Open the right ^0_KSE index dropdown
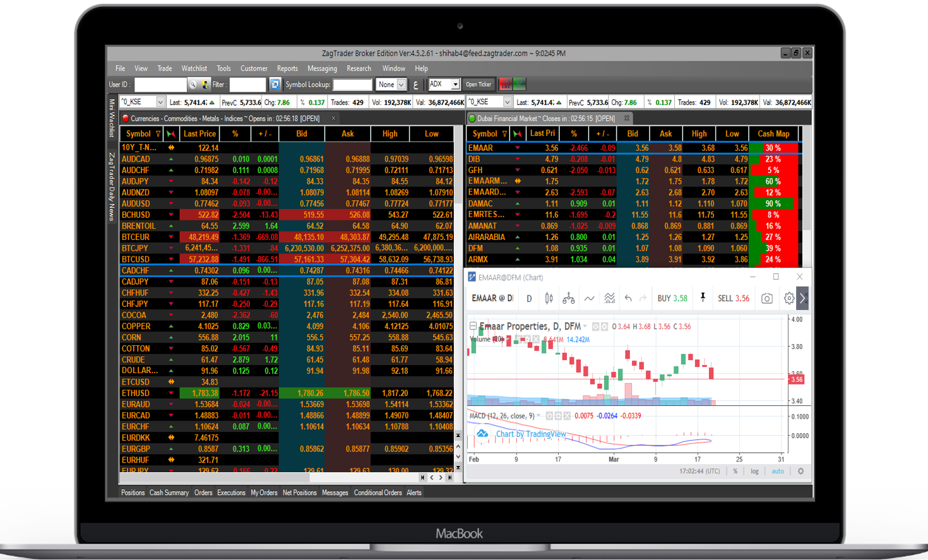This screenshot has width=928, height=560. pyautogui.click(x=507, y=102)
